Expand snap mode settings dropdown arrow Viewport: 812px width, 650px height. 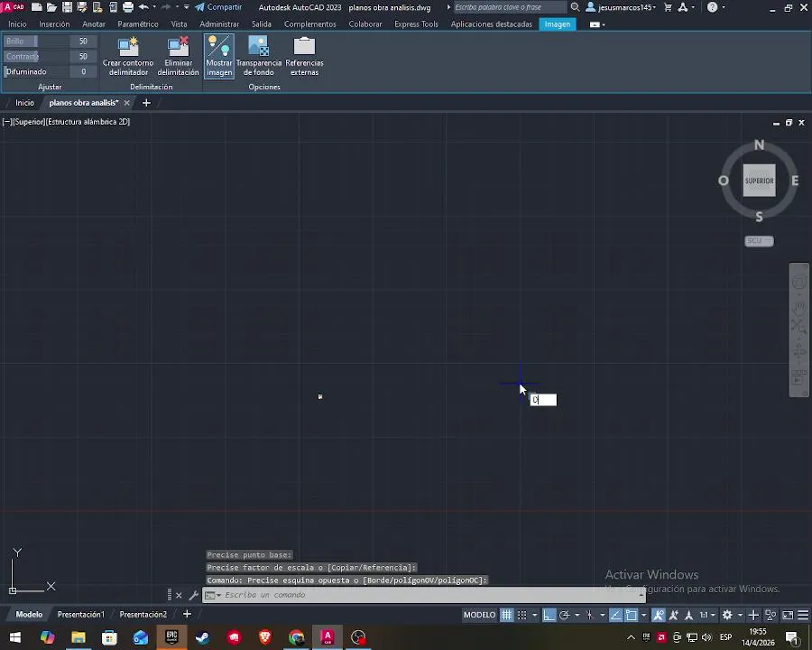click(534, 615)
